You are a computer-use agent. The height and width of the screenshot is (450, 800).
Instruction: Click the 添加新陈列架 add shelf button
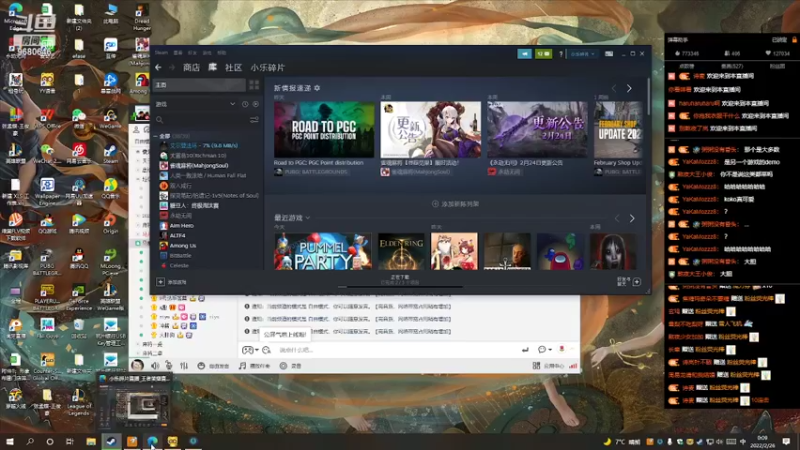click(x=455, y=204)
